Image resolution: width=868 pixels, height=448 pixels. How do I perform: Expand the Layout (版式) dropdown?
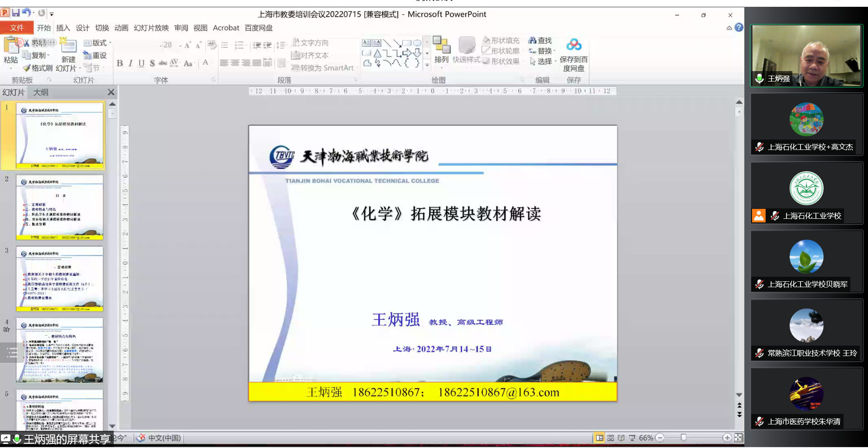pyautogui.click(x=98, y=43)
